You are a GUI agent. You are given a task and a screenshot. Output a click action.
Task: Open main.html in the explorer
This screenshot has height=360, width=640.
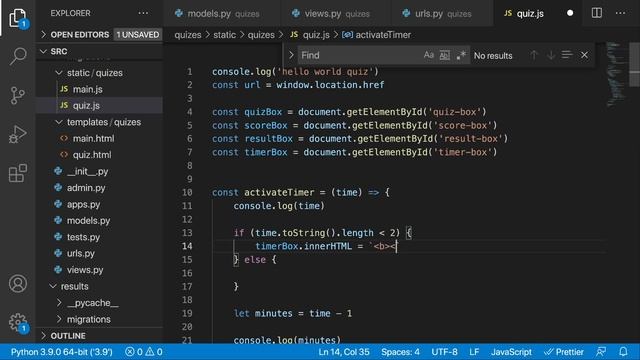(93, 138)
